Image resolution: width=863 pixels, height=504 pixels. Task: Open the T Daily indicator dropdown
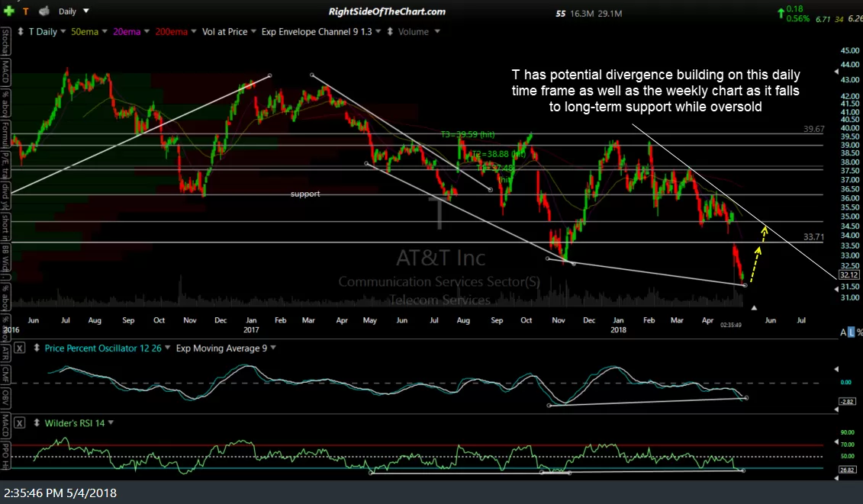click(x=63, y=32)
